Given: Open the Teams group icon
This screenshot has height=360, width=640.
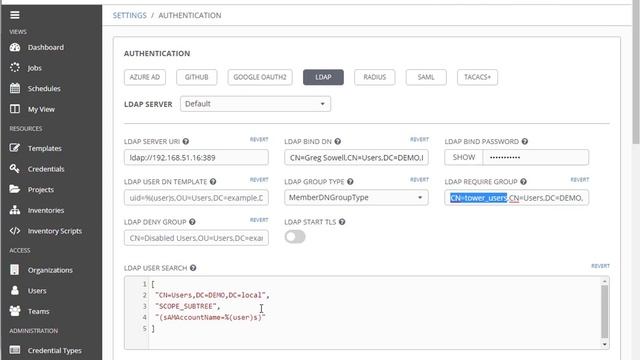Looking at the screenshot, I should click(x=15, y=311).
